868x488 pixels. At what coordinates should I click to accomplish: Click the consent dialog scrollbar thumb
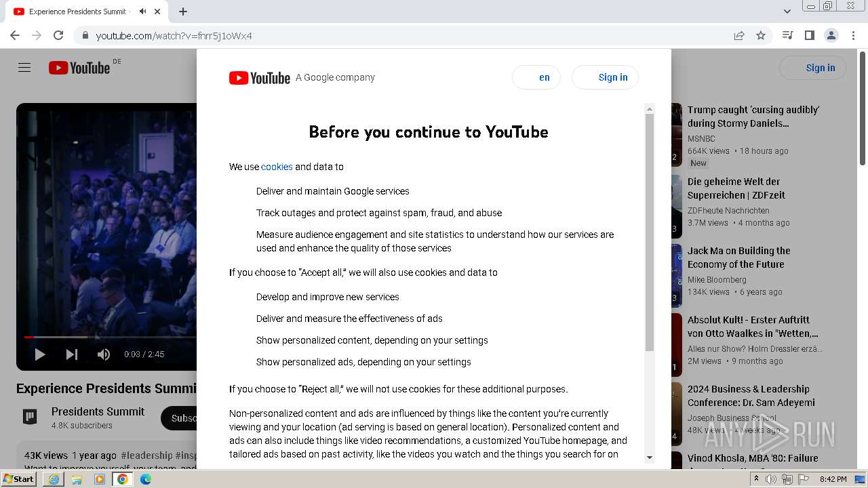649,232
